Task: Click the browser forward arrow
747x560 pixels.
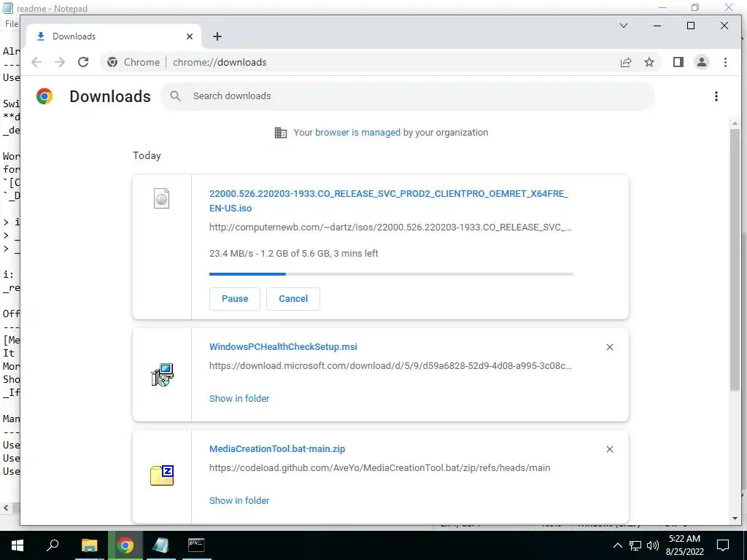Action: tap(60, 63)
